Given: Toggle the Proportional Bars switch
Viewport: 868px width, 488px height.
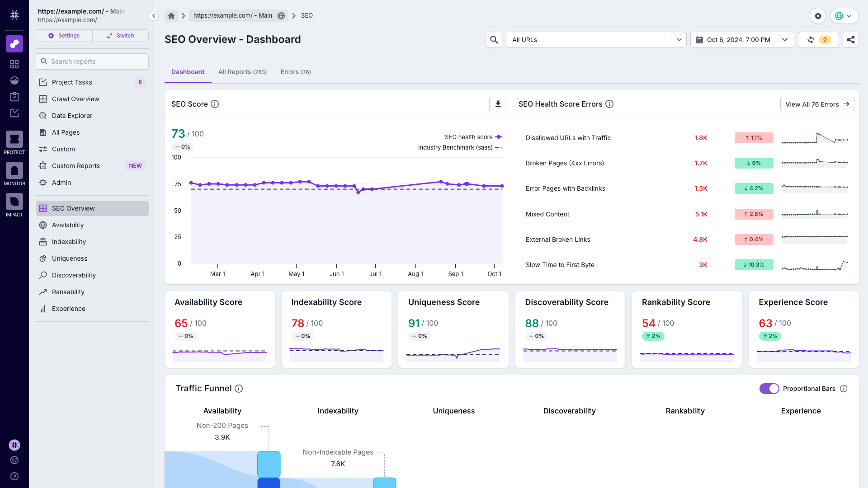Looking at the screenshot, I should tap(769, 389).
